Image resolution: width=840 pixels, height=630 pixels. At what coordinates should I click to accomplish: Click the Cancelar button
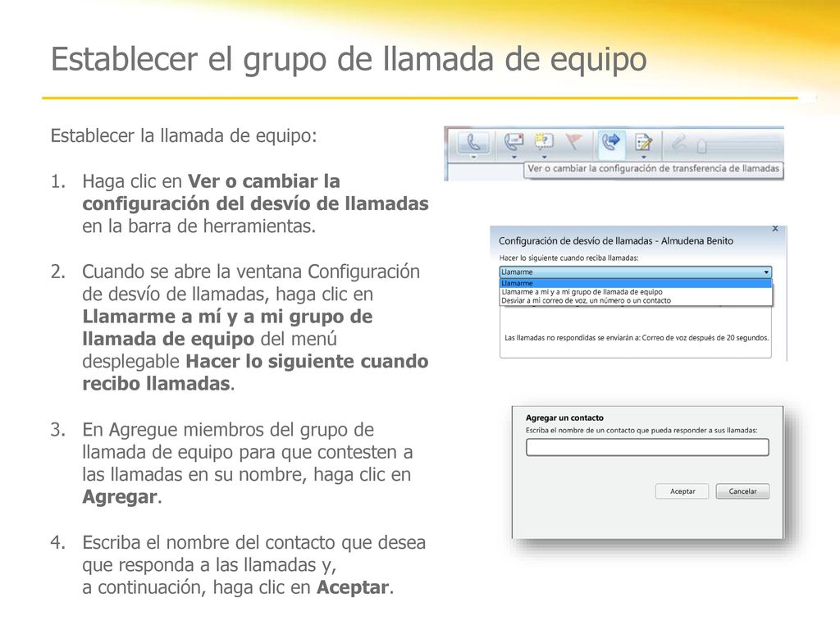click(742, 491)
